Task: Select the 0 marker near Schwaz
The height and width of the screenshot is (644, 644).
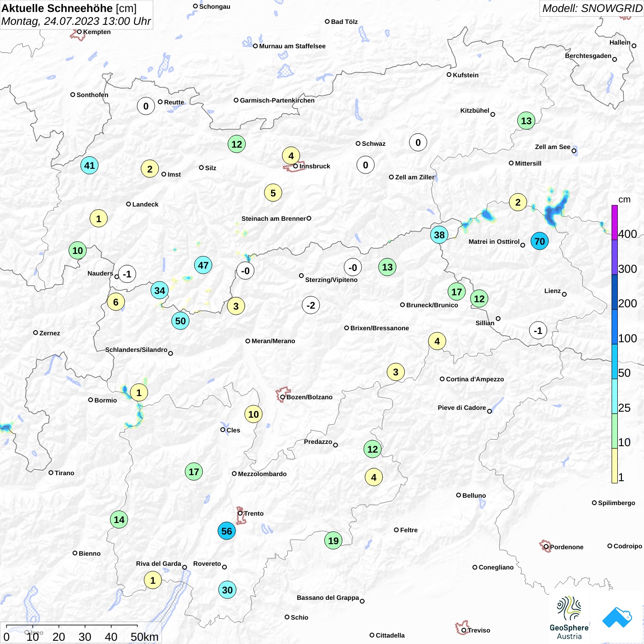Action: [366, 165]
